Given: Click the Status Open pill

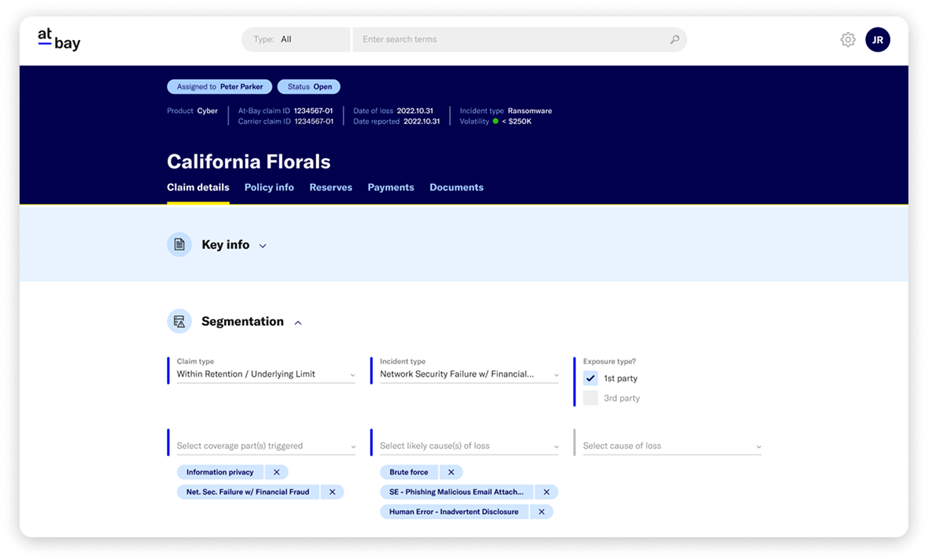Looking at the screenshot, I should (x=309, y=87).
